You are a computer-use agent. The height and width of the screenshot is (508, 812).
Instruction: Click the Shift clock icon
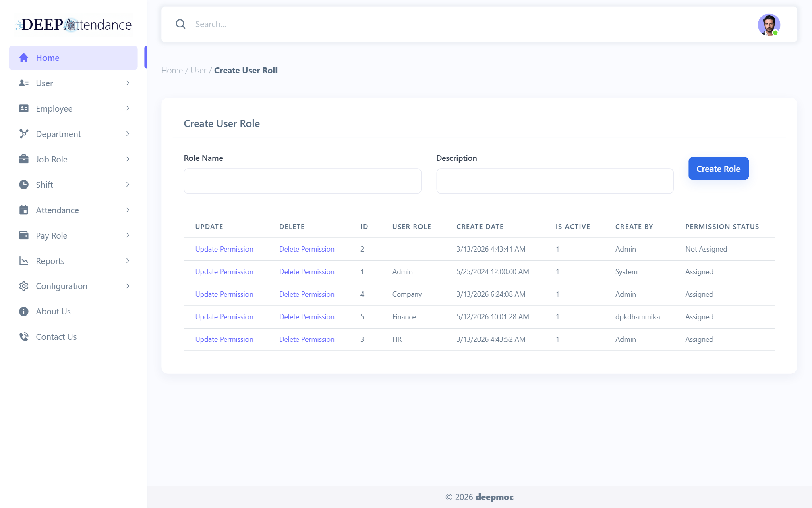[x=24, y=185]
